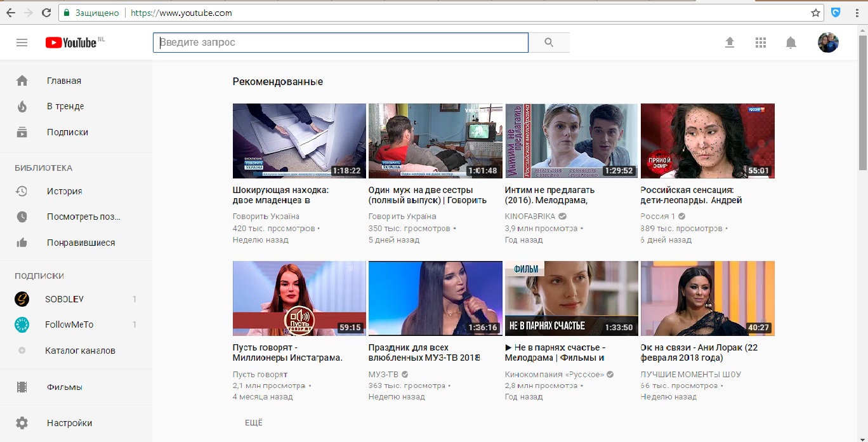This screenshot has width=868, height=442.
Task: Open SOBOLEV channel subscription
Action: pyautogui.click(x=64, y=299)
